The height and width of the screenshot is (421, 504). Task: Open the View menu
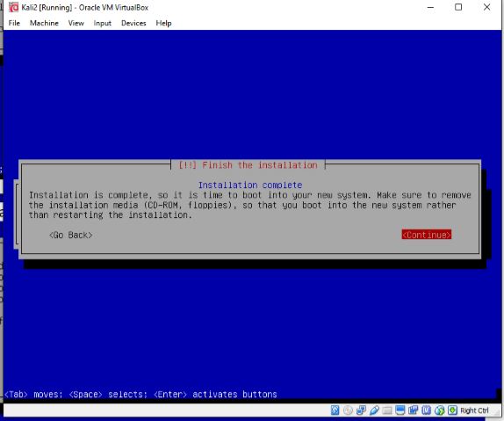(76, 23)
